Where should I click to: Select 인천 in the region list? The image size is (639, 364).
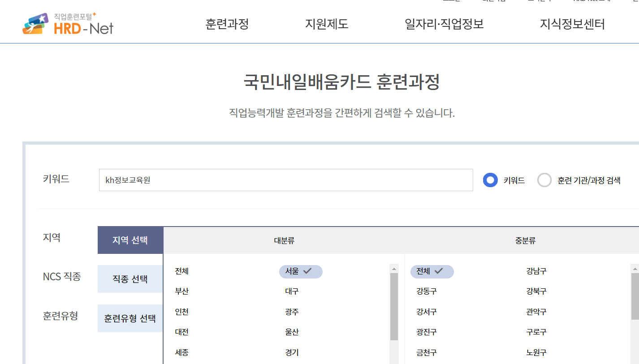point(182,312)
